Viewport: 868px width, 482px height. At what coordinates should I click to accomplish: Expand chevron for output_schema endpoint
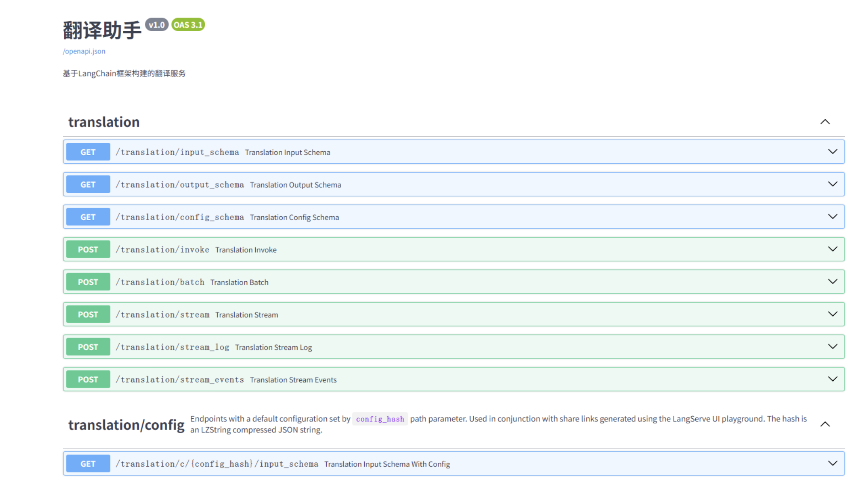tap(832, 184)
